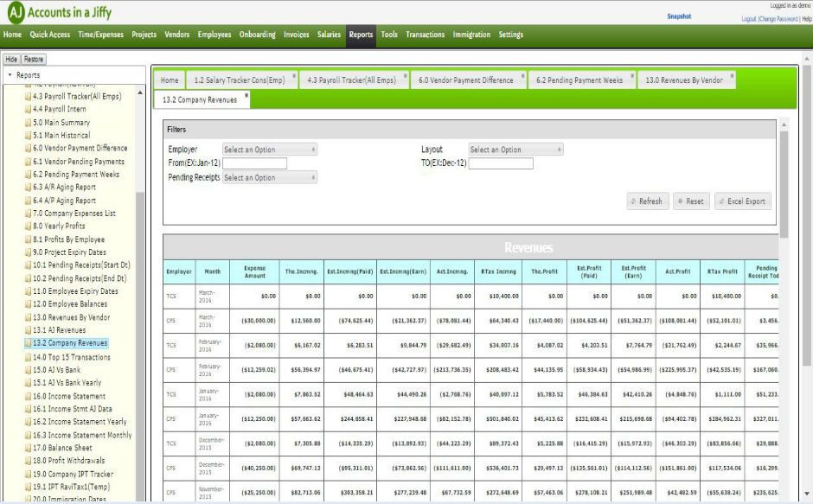Click the From (EX:Jan-12) input field
The image size is (813, 504).
pyautogui.click(x=254, y=163)
